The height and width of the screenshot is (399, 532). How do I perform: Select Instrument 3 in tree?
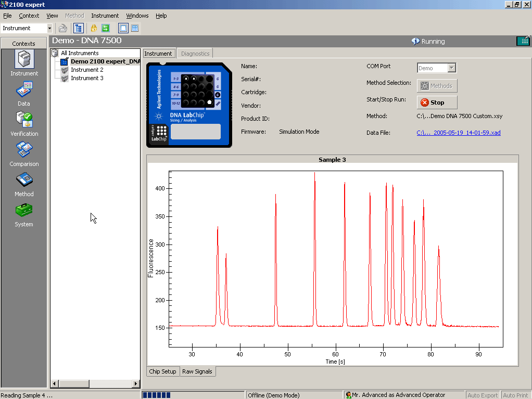click(x=87, y=78)
